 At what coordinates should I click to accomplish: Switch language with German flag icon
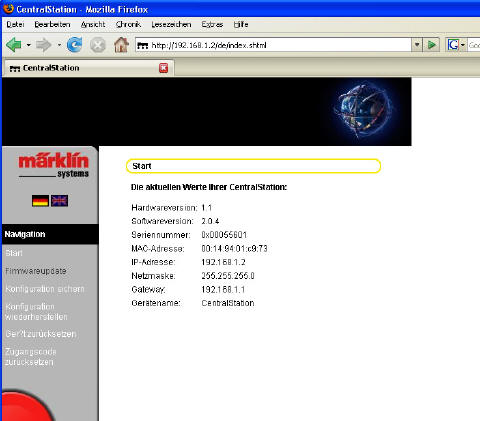(x=40, y=201)
